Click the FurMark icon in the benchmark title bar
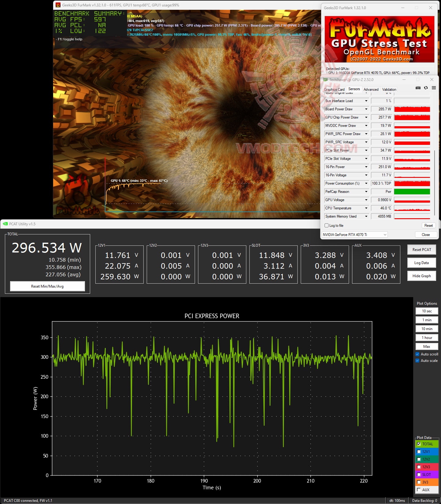441x504 pixels. coord(58,5)
